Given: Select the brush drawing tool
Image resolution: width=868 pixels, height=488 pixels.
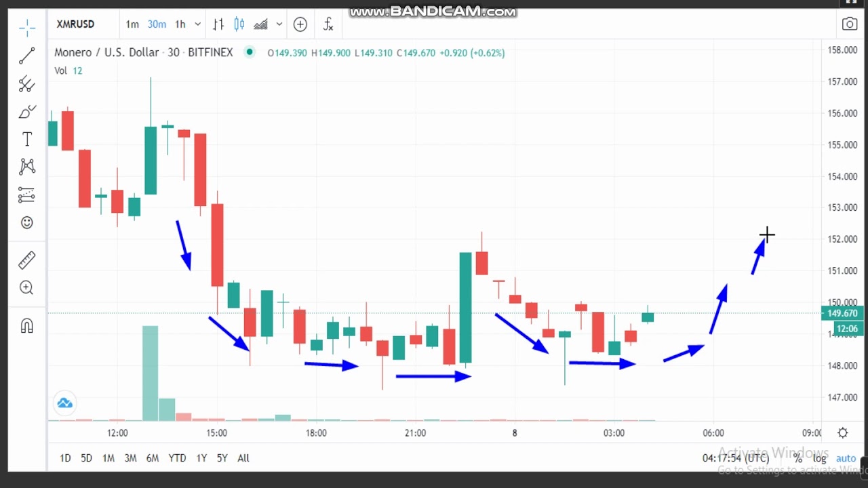Looking at the screenshot, I should [x=27, y=112].
